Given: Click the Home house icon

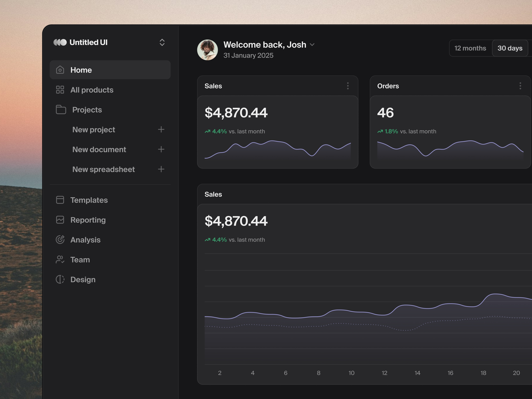Looking at the screenshot, I should (60, 70).
